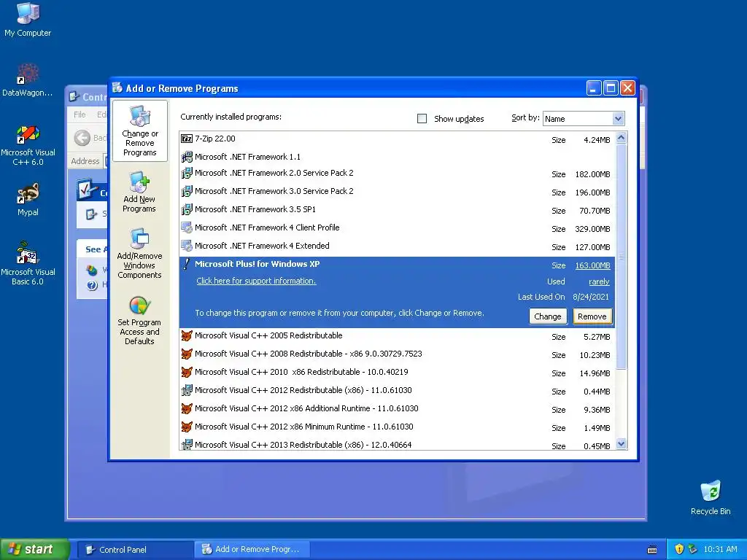Screen dimensions: 747x560
Task: Click the on-screen keyboard icon in the taskbar
Action: click(x=652, y=550)
